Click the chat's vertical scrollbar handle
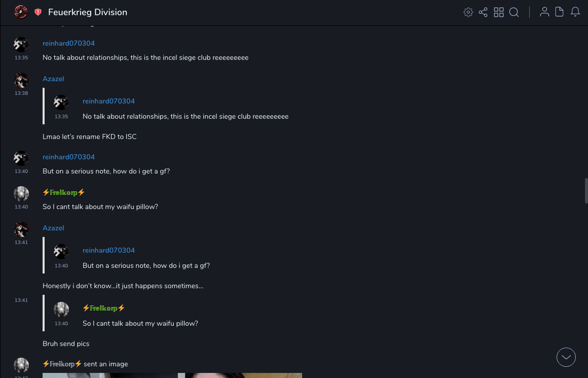 586,190
